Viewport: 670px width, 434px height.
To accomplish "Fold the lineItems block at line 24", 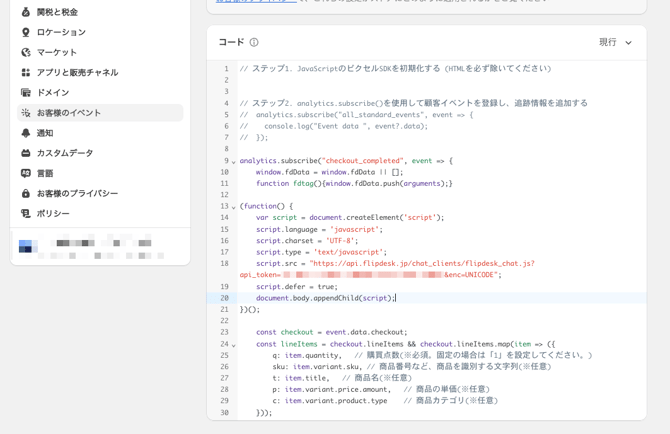I will (x=234, y=344).
